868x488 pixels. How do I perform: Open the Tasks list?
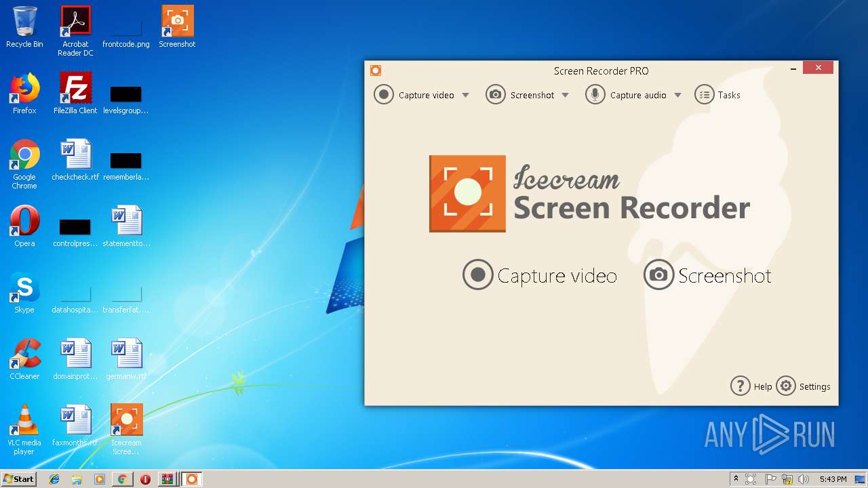717,95
